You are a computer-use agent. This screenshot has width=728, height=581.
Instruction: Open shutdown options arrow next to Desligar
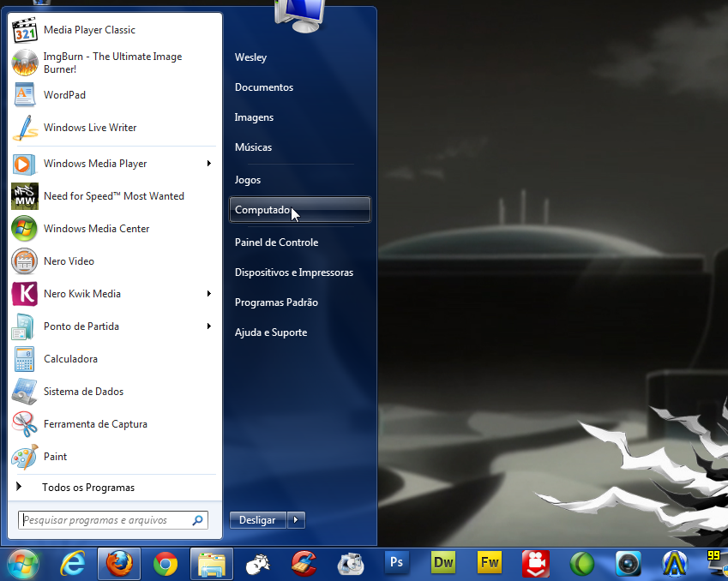pos(296,520)
